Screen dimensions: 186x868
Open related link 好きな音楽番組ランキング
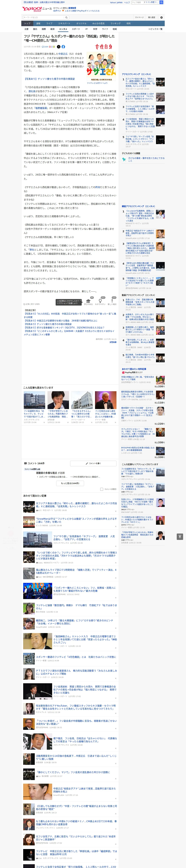(64, 327)
